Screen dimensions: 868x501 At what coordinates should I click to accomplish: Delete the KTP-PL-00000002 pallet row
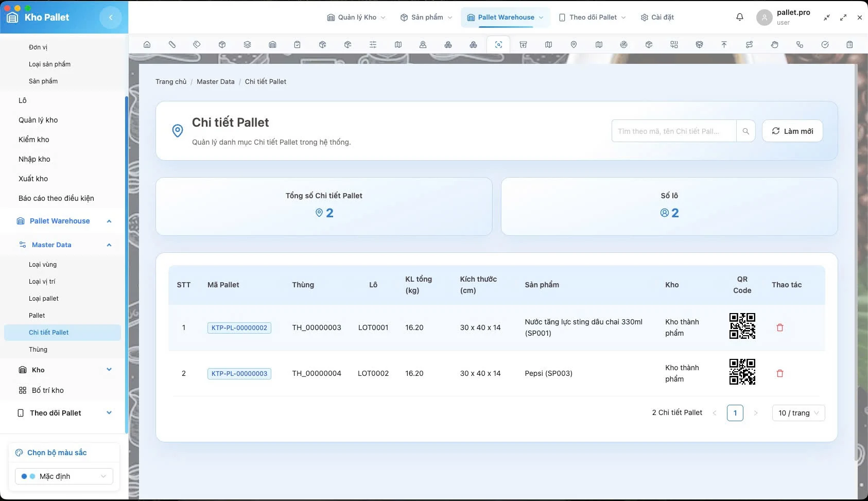(780, 327)
